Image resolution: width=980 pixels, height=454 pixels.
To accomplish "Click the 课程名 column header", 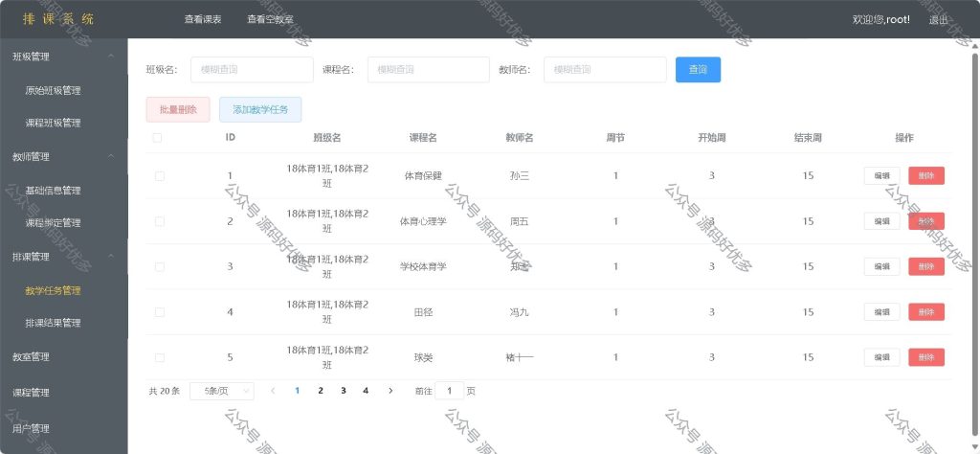I will [x=423, y=138].
